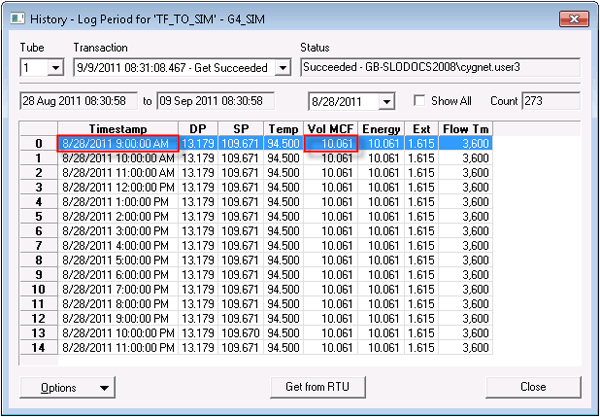
Task: Open the 8/28/2011 date picker dropdown
Action: [x=387, y=102]
